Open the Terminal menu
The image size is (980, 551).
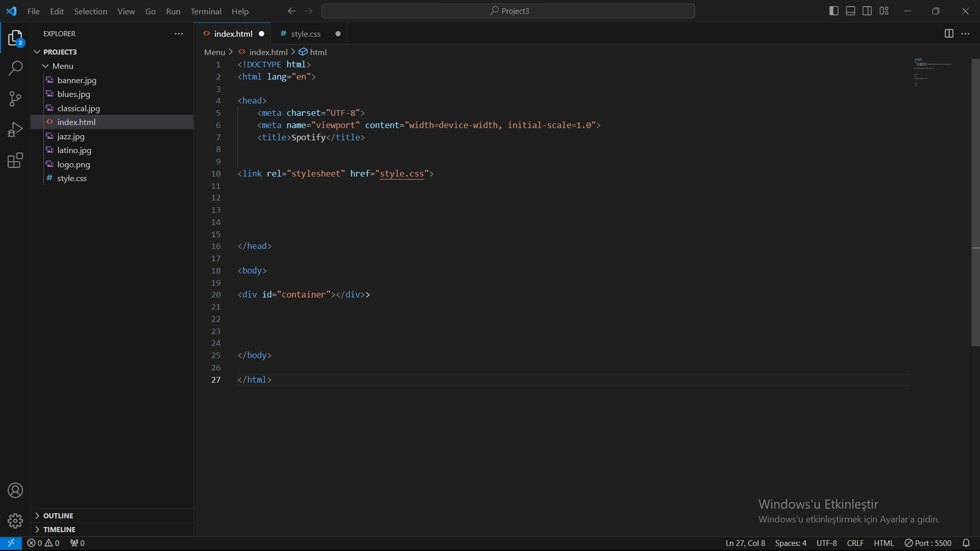(x=206, y=11)
